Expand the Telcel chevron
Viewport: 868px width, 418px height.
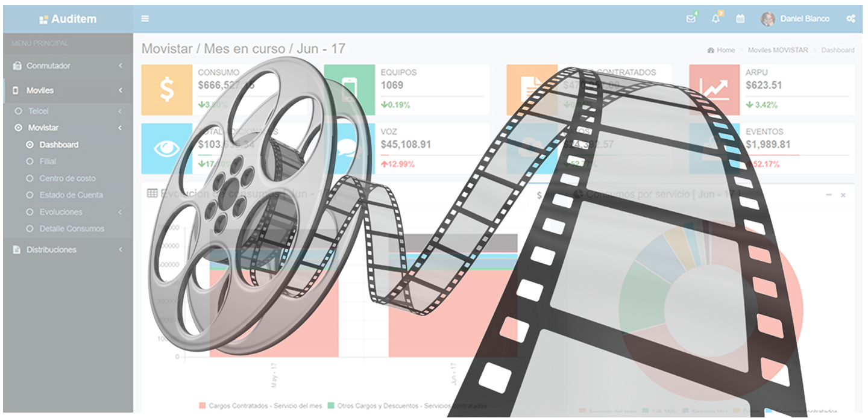tap(120, 111)
